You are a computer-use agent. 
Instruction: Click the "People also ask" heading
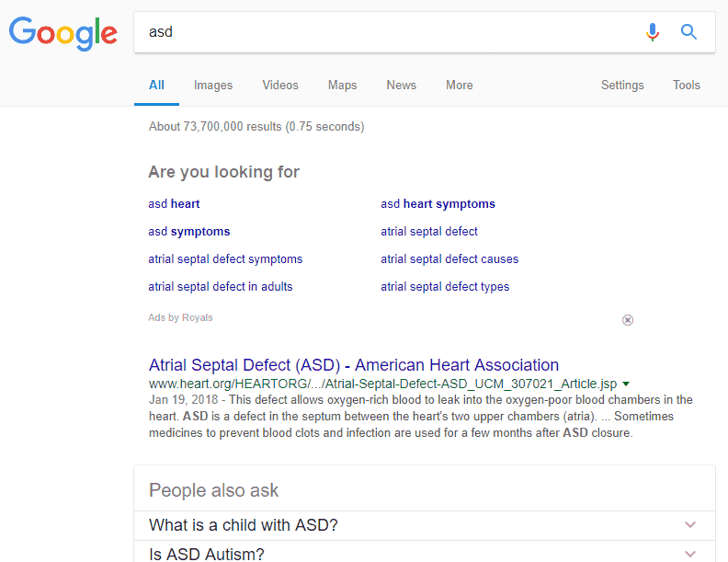pos(213,490)
